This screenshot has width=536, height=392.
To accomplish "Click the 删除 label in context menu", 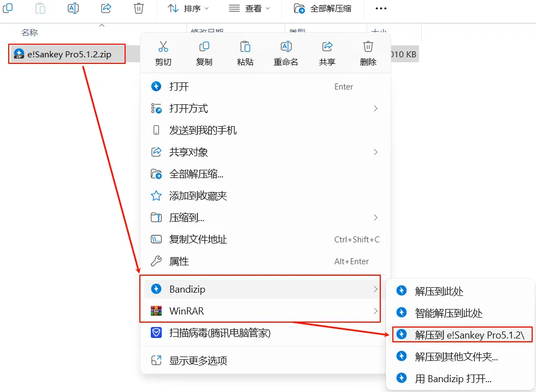I will [x=368, y=62].
